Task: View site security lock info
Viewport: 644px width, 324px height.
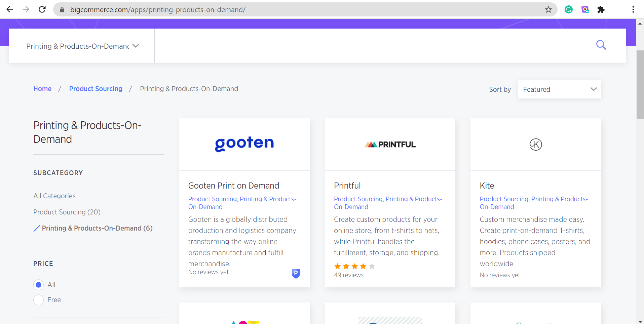Action: click(x=62, y=10)
